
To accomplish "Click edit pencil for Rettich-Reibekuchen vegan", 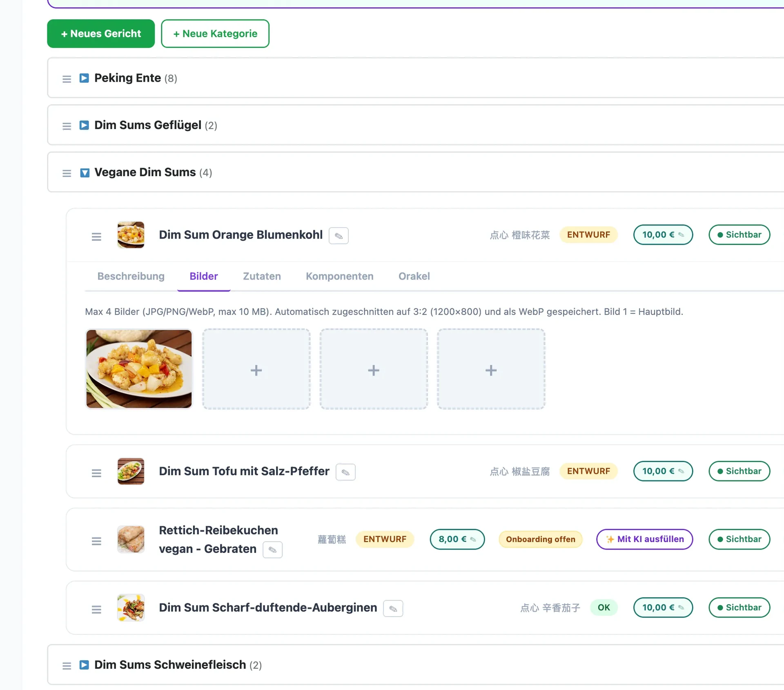I will click(x=272, y=550).
